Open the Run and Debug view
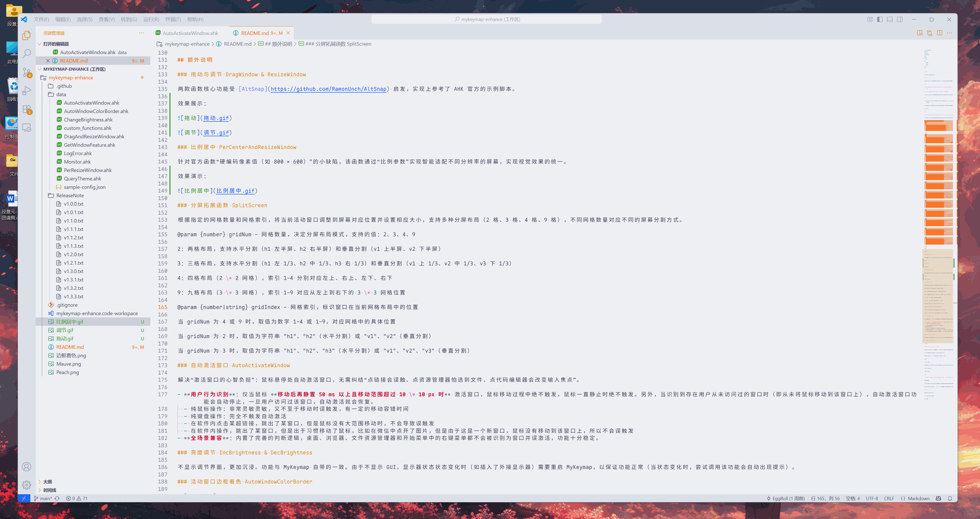The height and width of the screenshot is (519, 980). (27, 91)
